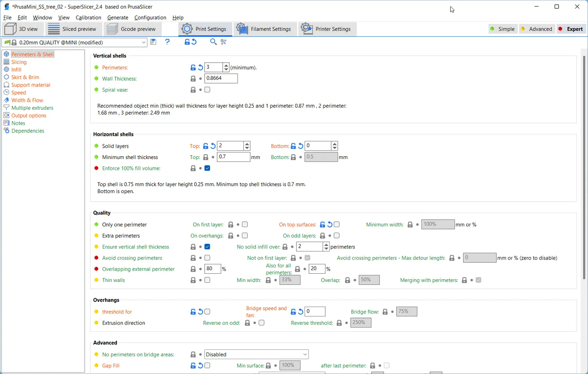Open 3D view
Viewport: 588px width, 374px height.
22,29
